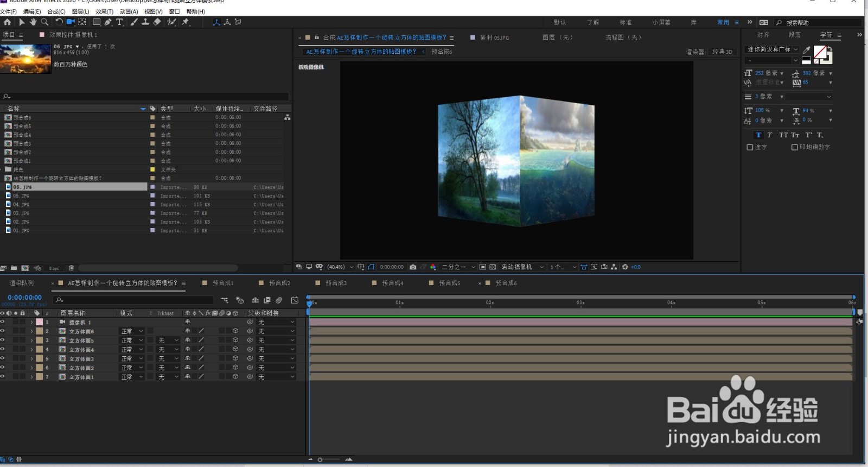Expand the 立方体面2 layer properties
This screenshot has width=868, height=467.
click(31, 368)
